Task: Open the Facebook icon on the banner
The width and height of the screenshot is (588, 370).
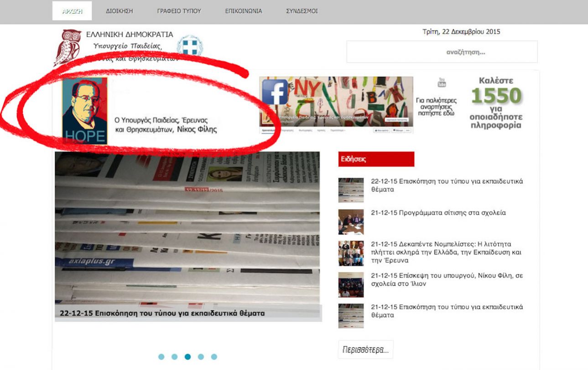Action: (x=275, y=92)
